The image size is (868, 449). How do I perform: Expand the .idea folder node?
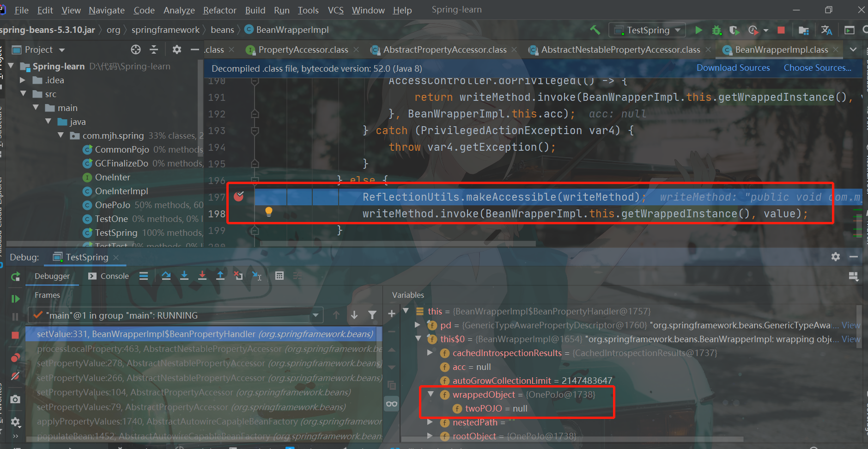23,80
